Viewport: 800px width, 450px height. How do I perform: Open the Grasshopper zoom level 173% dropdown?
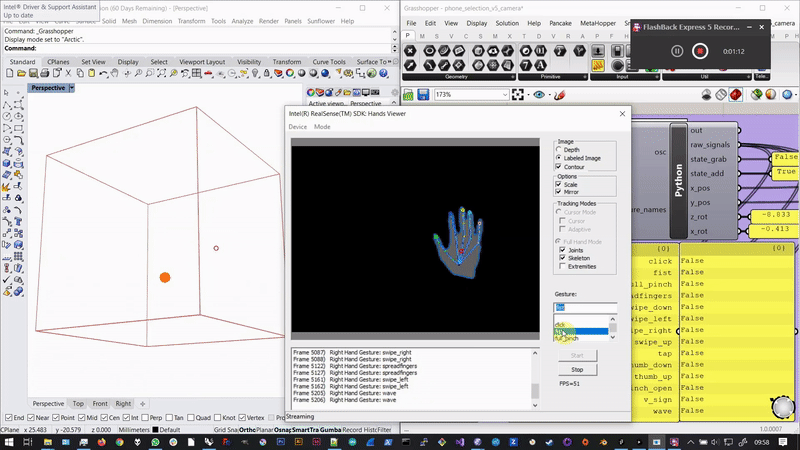click(x=503, y=95)
